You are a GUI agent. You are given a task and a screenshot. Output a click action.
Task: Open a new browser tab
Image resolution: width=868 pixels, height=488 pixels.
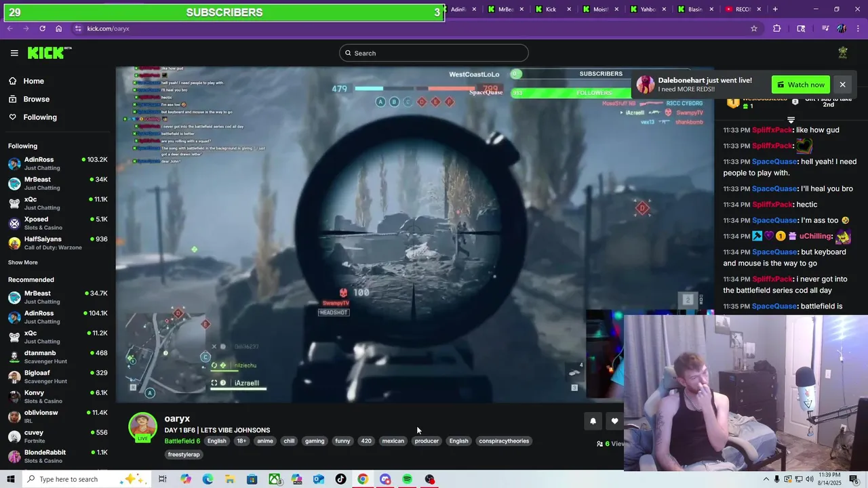775,9
